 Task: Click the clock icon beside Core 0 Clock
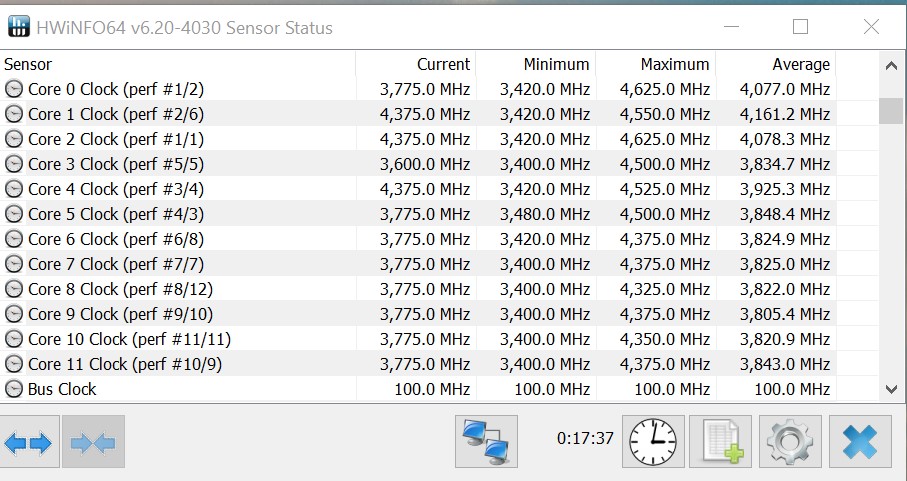[14, 89]
